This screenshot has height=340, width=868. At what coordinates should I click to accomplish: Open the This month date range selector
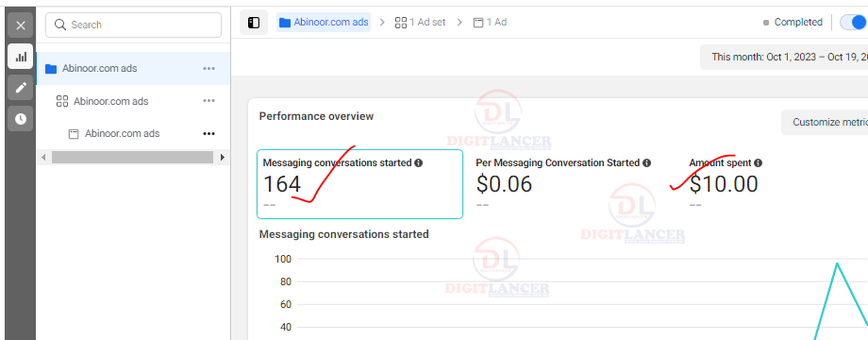point(784,57)
